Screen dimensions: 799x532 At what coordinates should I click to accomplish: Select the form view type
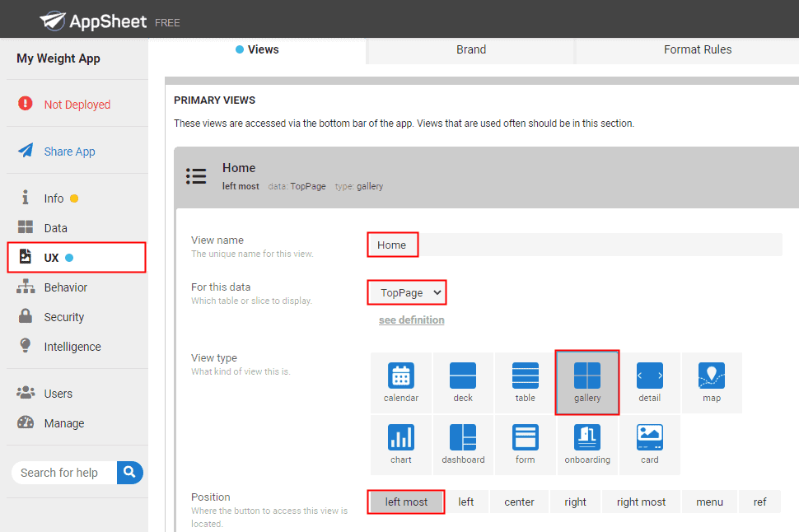[526, 445]
